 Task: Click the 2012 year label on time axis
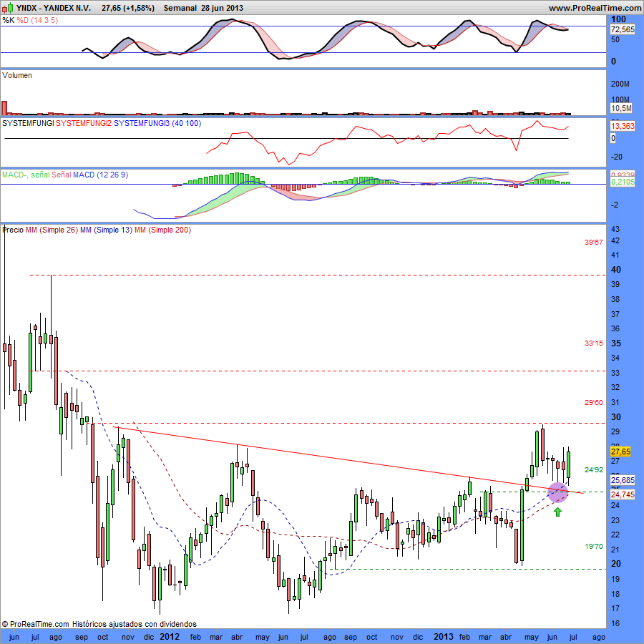170,637
